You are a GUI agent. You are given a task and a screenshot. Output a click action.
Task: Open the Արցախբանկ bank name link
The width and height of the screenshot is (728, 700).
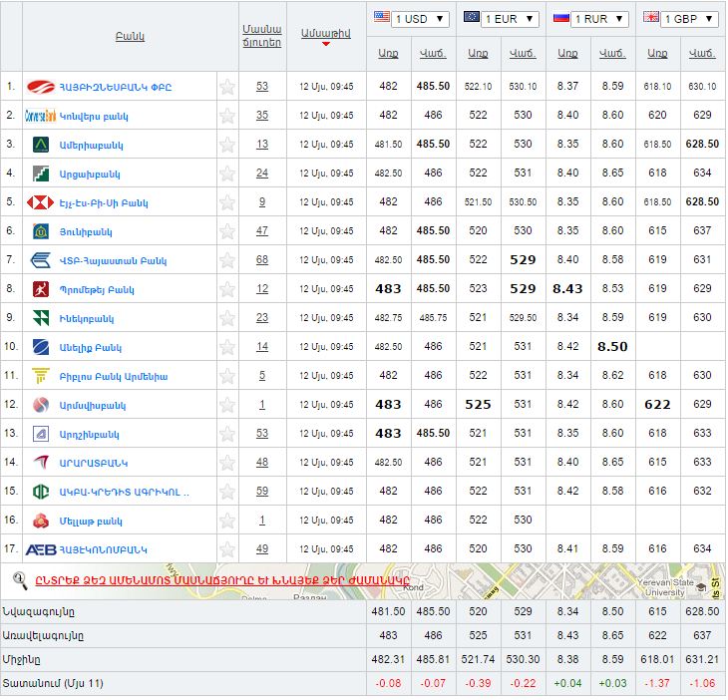pyautogui.click(x=90, y=174)
